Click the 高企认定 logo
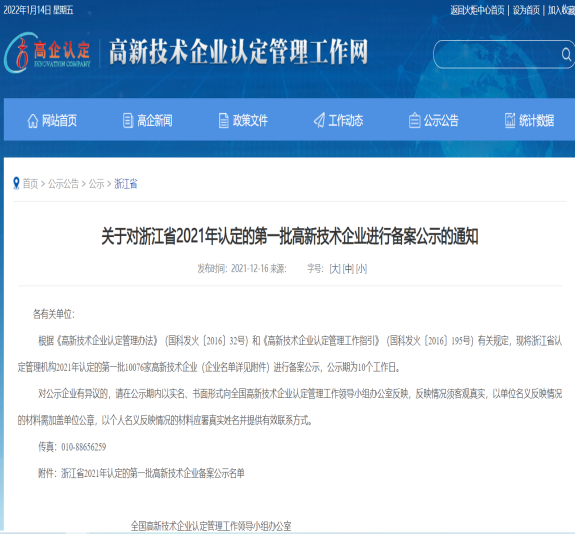The image size is (576, 534). 47,53
